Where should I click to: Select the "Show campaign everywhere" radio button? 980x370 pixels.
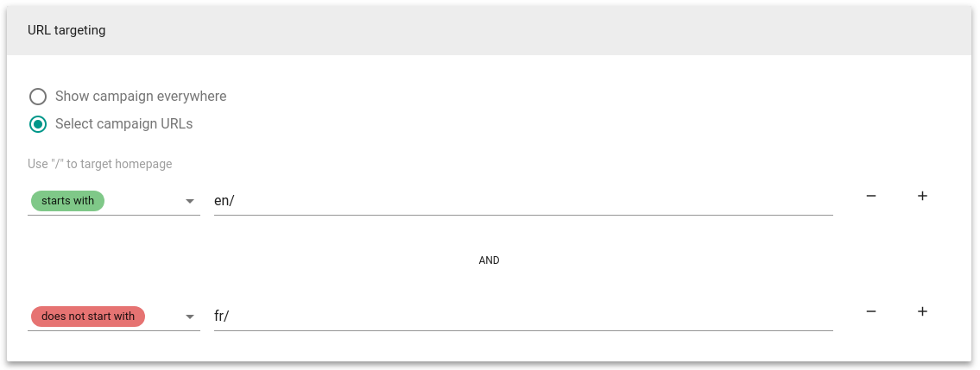click(x=38, y=97)
